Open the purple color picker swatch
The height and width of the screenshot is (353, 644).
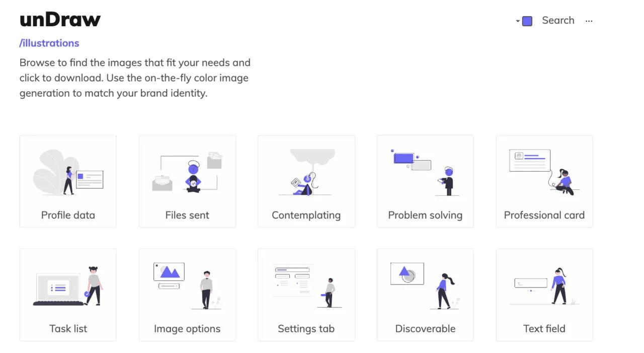527,21
